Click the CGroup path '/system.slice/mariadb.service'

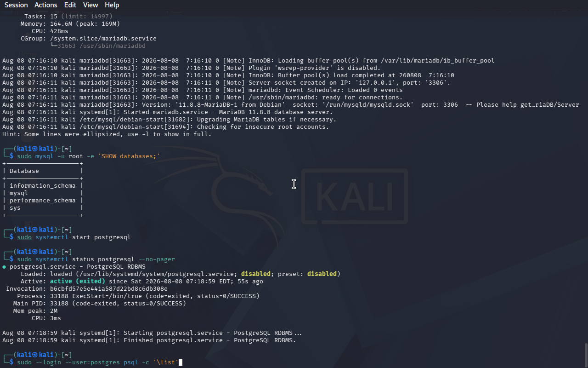tap(103, 39)
